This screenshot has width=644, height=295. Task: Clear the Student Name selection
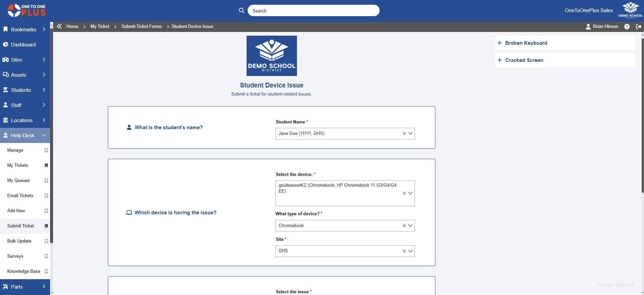point(404,134)
